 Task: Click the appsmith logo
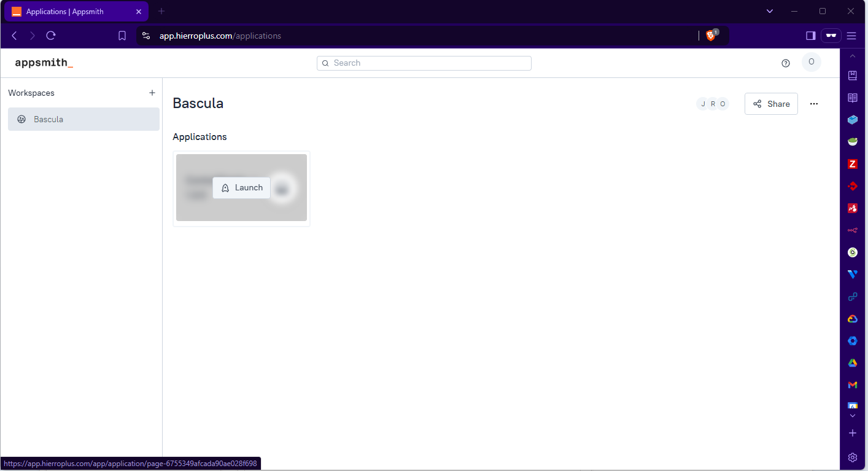point(44,63)
